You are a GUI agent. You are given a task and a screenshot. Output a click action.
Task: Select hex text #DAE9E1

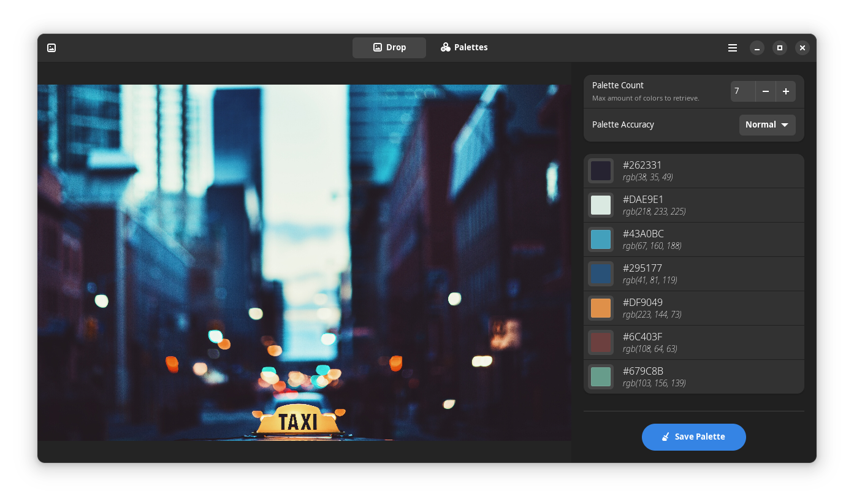[643, 200]
